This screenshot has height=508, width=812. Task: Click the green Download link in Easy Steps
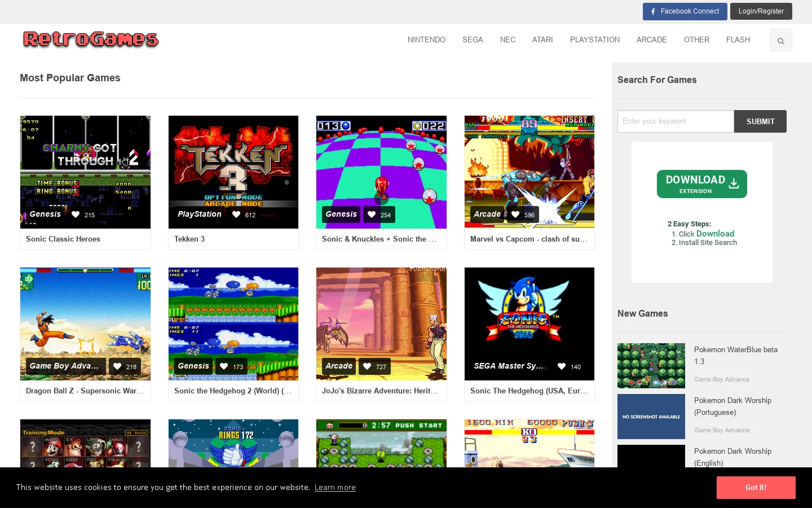click(715, 234)
